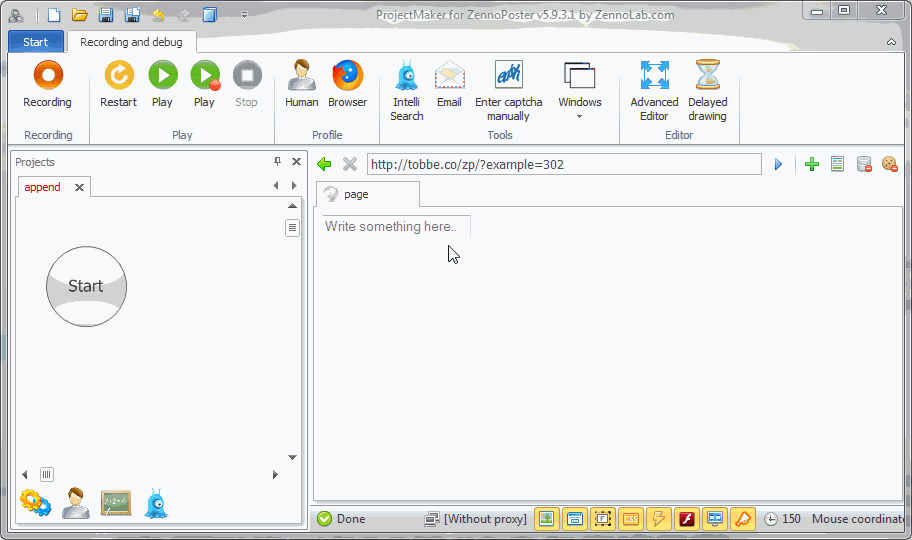Open the Browser profile Firefox icon
This screenshot has width=912, height=540.
click(348, 85)
